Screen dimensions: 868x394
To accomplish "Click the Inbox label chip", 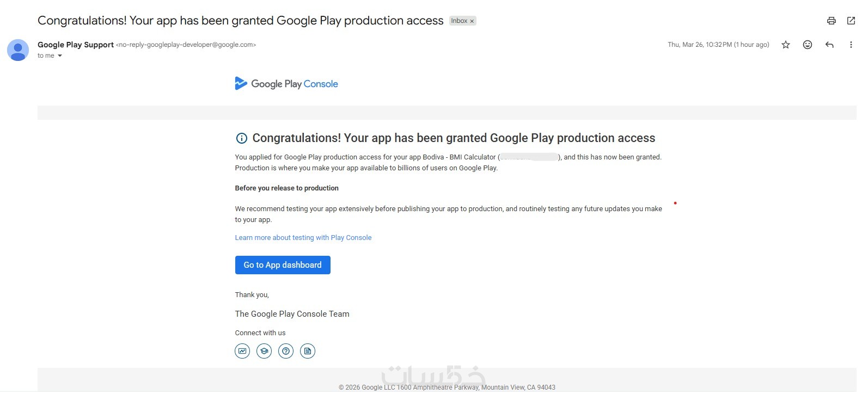I will [x=459, y=21].
